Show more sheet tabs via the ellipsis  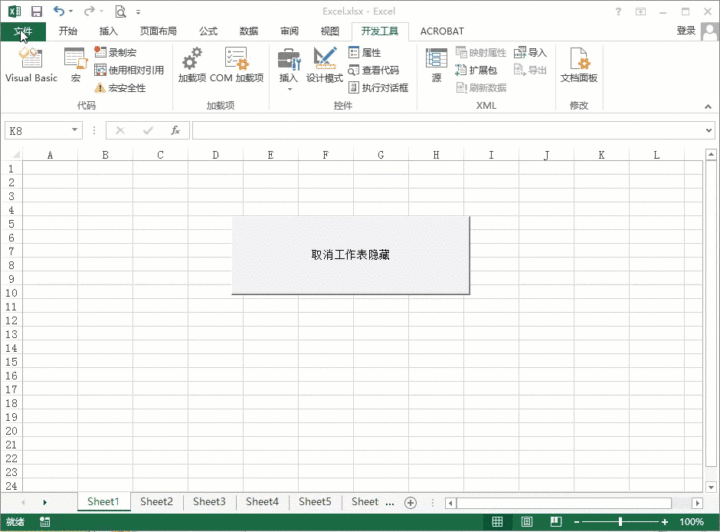[390, 503]
